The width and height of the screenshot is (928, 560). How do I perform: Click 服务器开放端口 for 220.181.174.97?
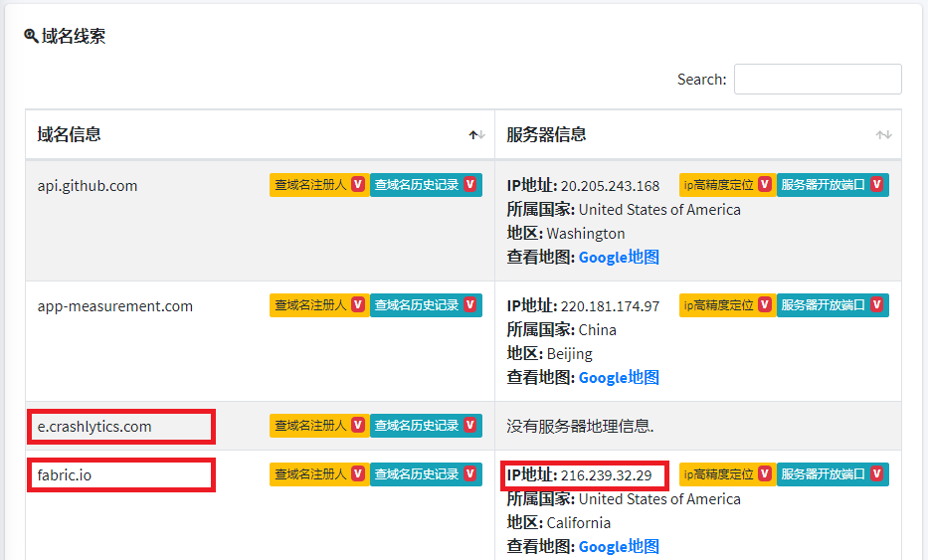click(x=833, y=304)
